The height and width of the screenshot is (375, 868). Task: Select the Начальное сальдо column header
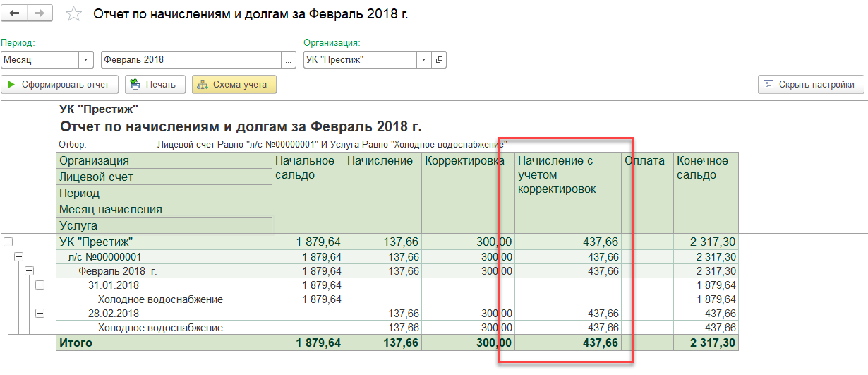click(308, 193)
